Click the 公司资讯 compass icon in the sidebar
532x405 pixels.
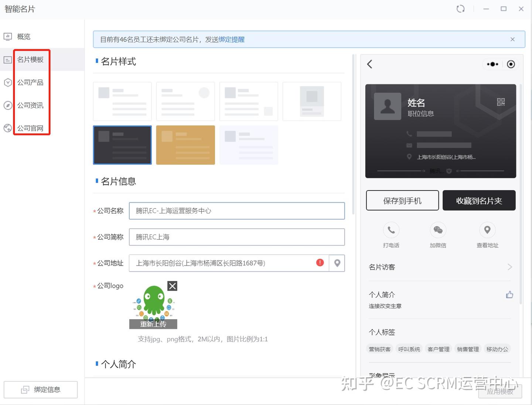tap(8, 105)
